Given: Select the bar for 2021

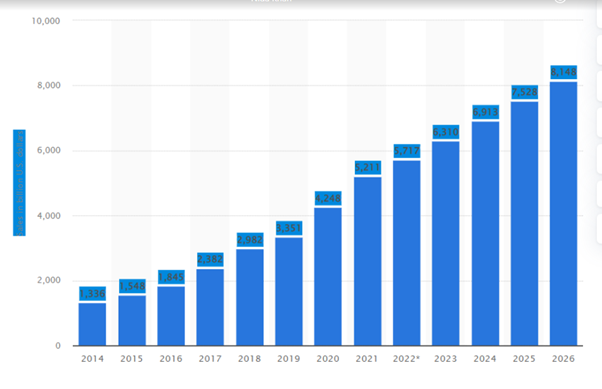Looking at the screenshot, I should click(367, 261).
